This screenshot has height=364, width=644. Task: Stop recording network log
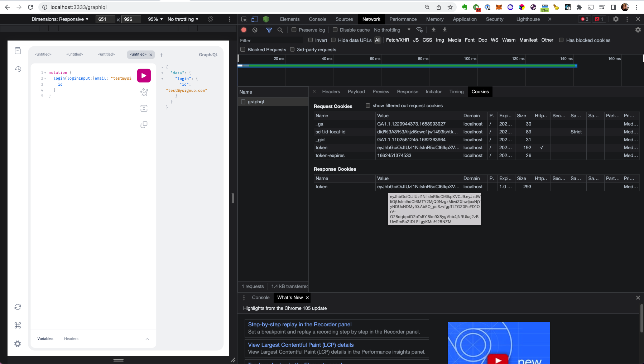click(244, 30)
